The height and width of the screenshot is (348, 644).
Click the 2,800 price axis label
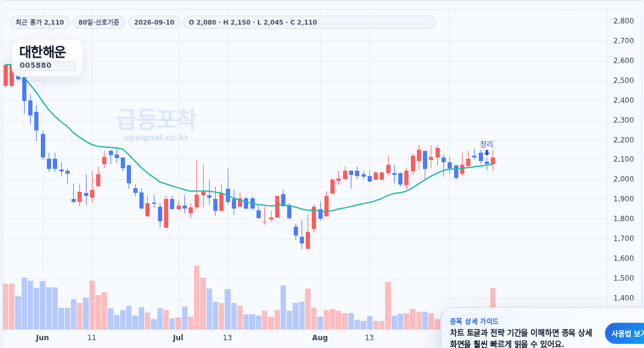[x=623, y=21]
